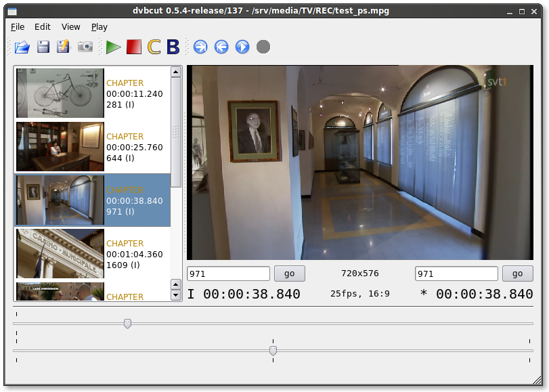
Task: Click the red Stop playback icon
Action: pos(133,47)
